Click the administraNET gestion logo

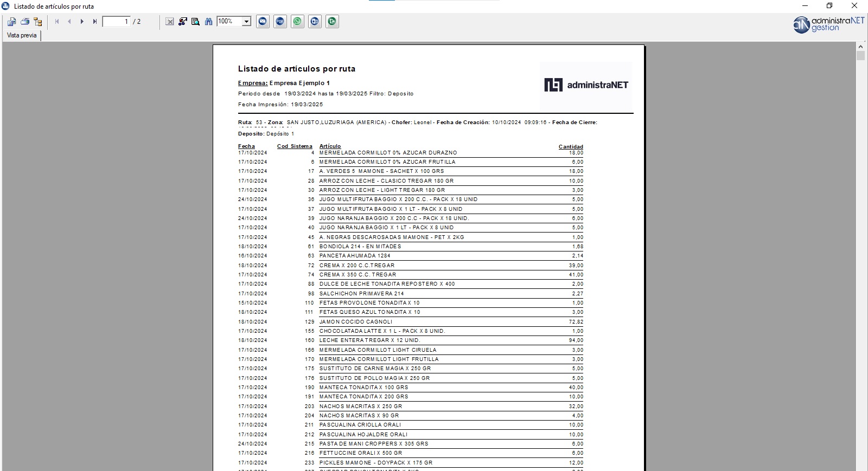[828, 24]
